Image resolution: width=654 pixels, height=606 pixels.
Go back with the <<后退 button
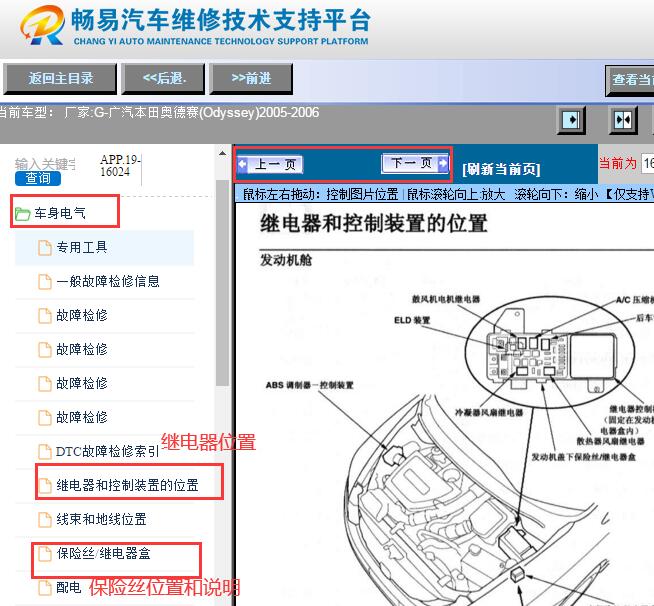164,79
